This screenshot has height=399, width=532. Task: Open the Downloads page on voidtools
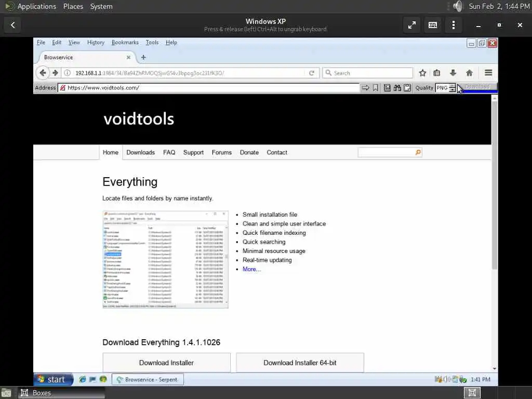click(x=140, y=153)
